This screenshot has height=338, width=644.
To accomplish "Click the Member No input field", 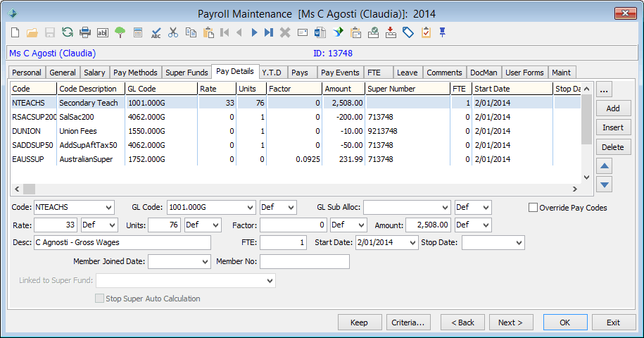I will (x=305, y=262).
